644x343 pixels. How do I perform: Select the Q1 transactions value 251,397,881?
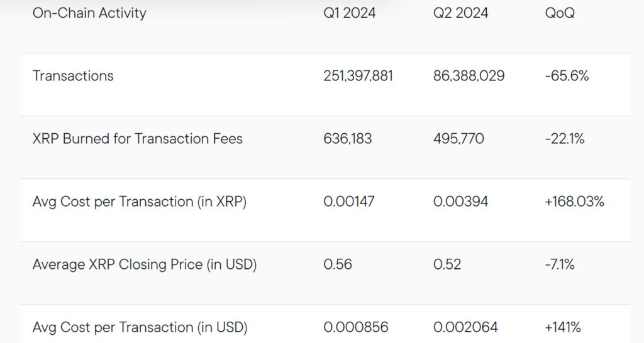coord(358,76)
